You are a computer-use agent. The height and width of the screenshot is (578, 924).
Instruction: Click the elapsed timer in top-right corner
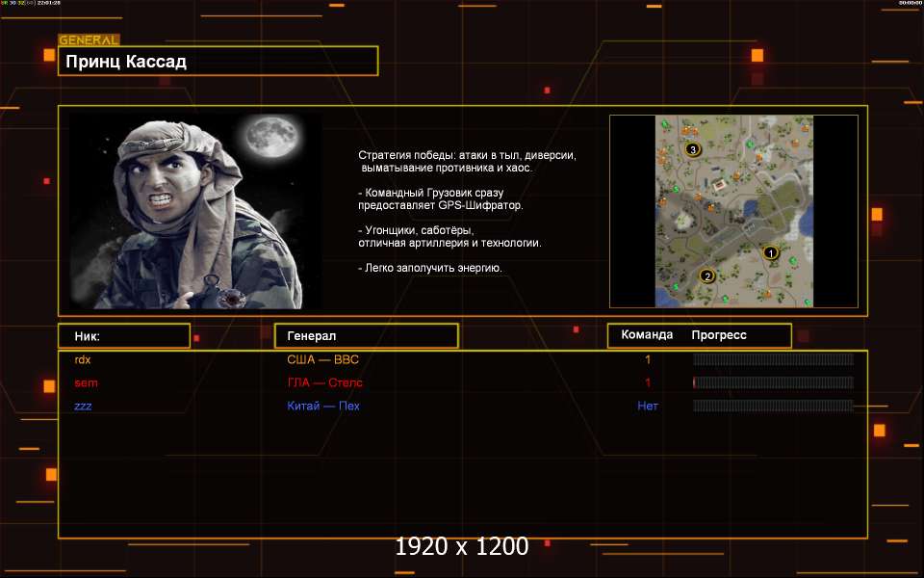coord(909,4)
